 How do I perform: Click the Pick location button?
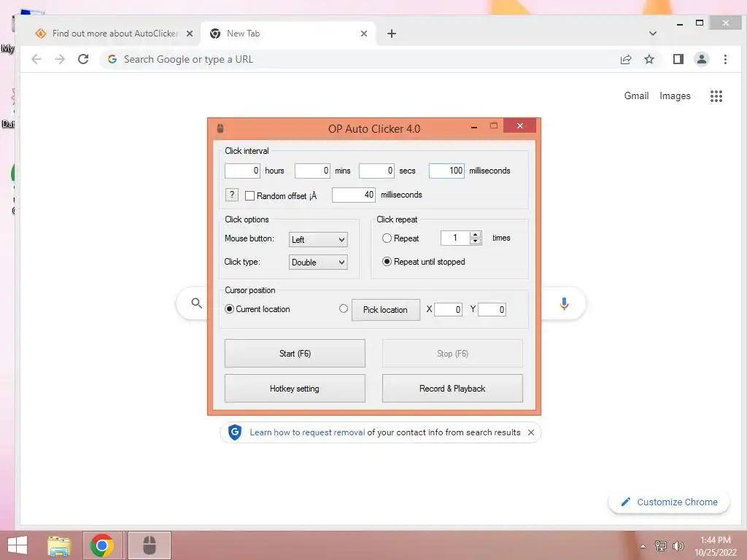click(385, 309)
